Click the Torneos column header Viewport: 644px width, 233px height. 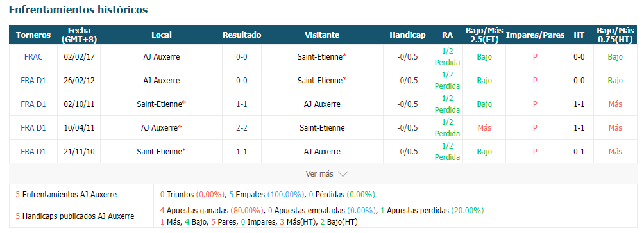point(33,35)
